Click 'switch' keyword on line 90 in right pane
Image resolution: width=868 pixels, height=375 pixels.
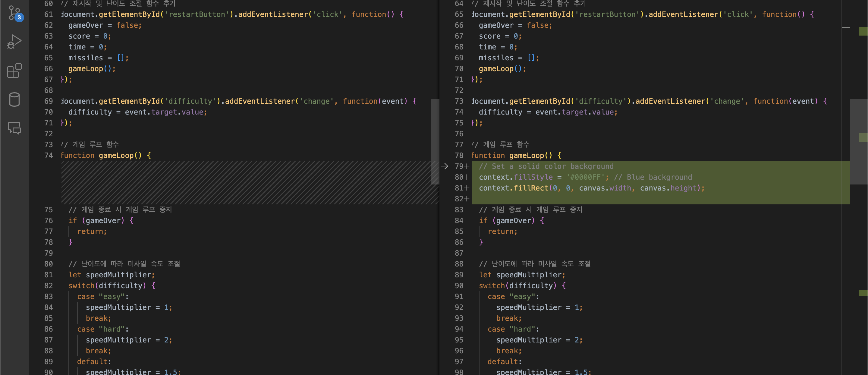click(492, 286)
